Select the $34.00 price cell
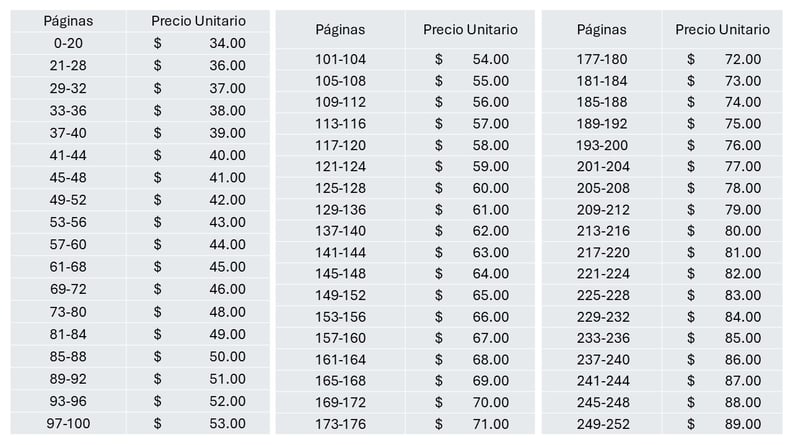This screenshot has height=445, width=793. pyautogui.click(x=198, y=43)
